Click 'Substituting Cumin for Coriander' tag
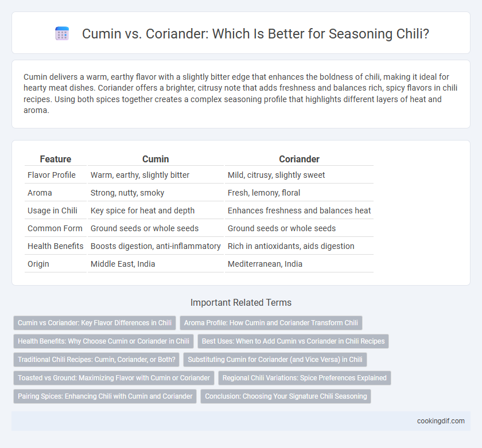The width and height of the screenshot is (482, 448). (275, 360)
